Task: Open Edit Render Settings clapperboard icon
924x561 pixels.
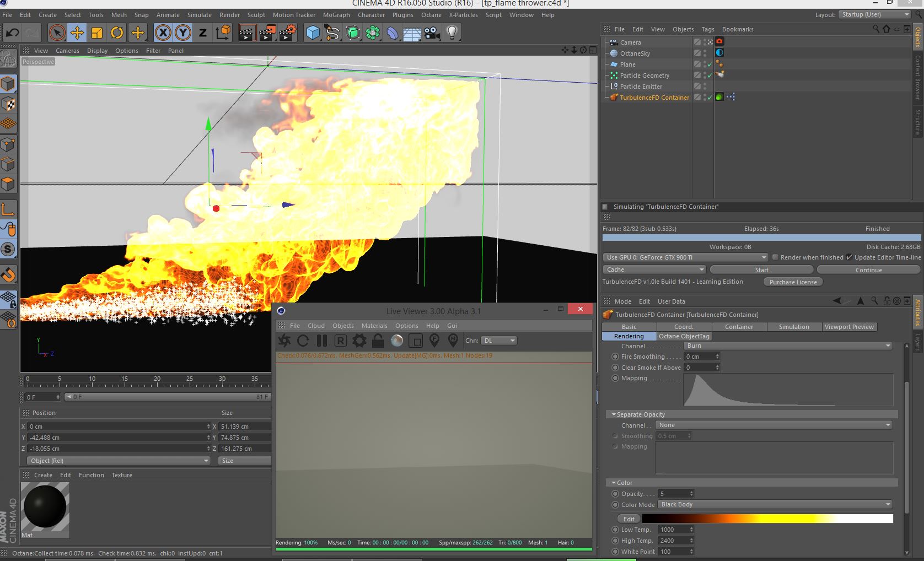Action: point(287,33)
